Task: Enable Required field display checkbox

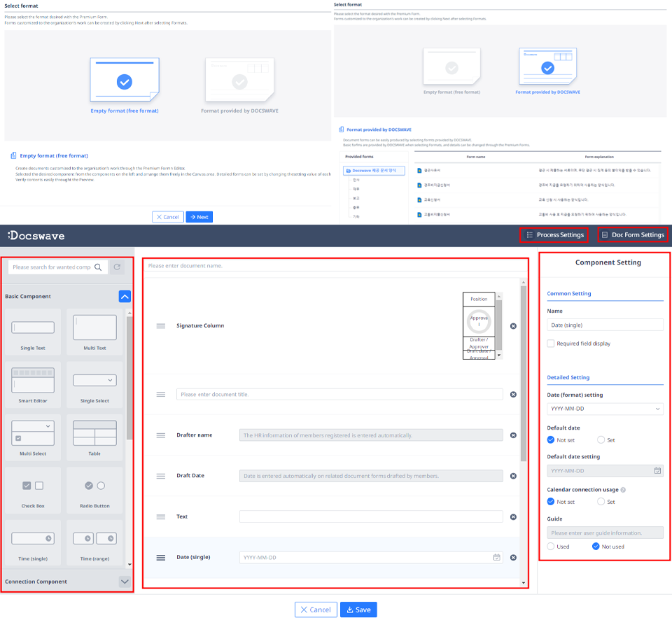Action: (x=551, y=344)
